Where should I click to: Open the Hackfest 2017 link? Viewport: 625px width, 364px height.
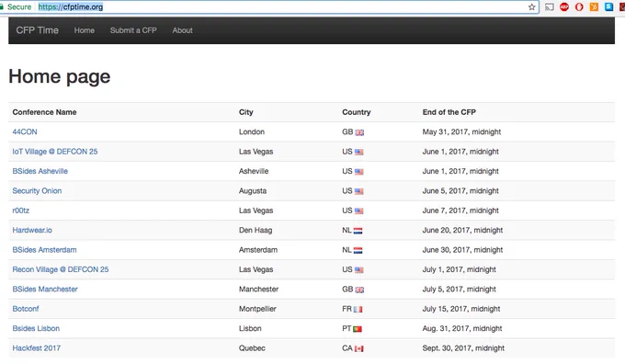(x=36, y=348)
